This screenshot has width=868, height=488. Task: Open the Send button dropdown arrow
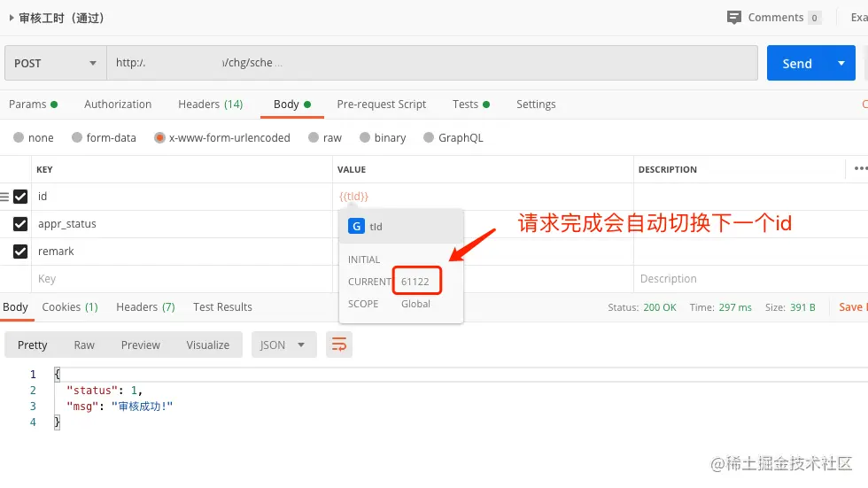[x=841, y=63]
